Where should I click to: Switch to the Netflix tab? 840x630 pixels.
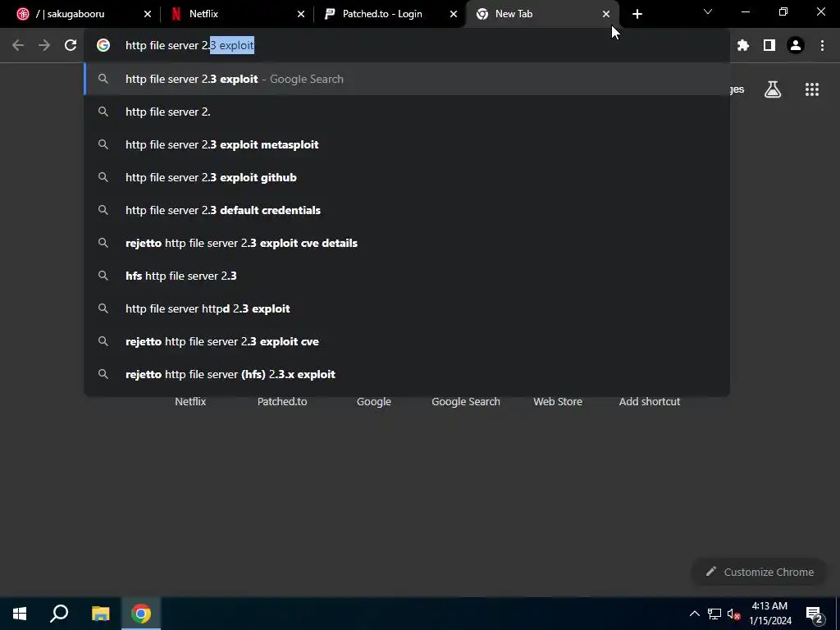click(235, 14)
